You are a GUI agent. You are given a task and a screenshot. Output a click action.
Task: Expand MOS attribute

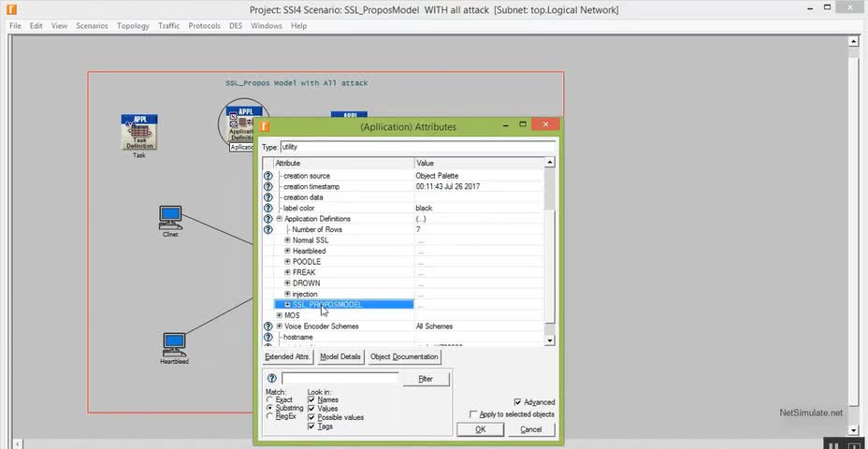pyautogui.click(x=280, y=315)
